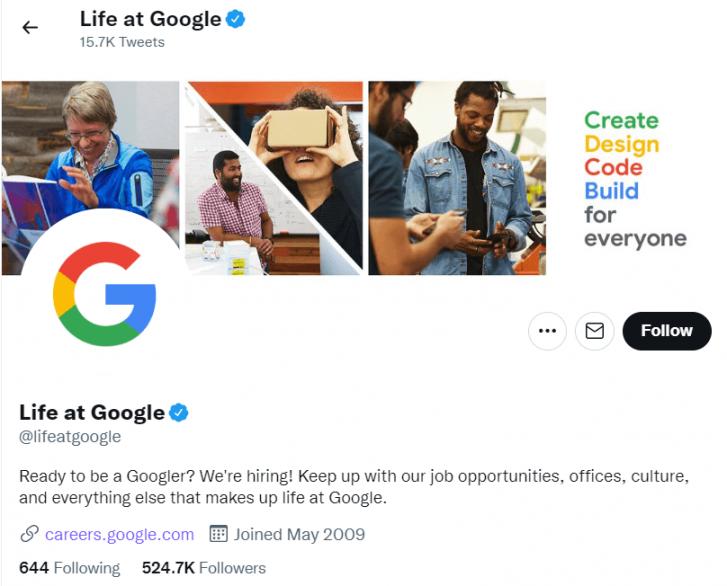Image resolution: width=727 pixels, height=586 pixels.
Task: Follow the Life at Google account
Action: [666, 331]
